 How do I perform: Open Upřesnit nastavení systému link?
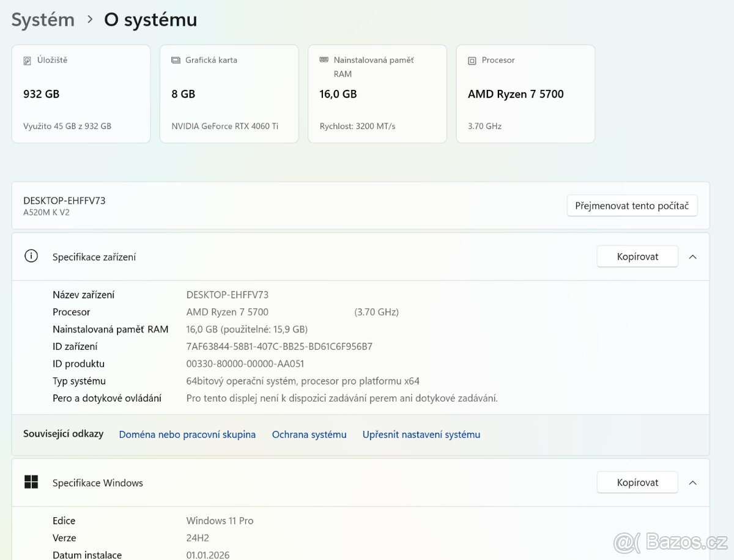[x=421, y=435]
